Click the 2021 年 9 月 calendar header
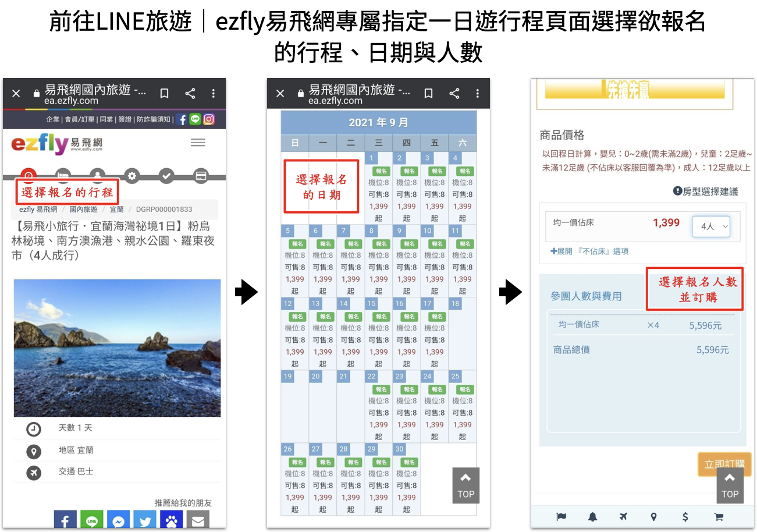Screen dimensions: 757x532 coord(379,123)
